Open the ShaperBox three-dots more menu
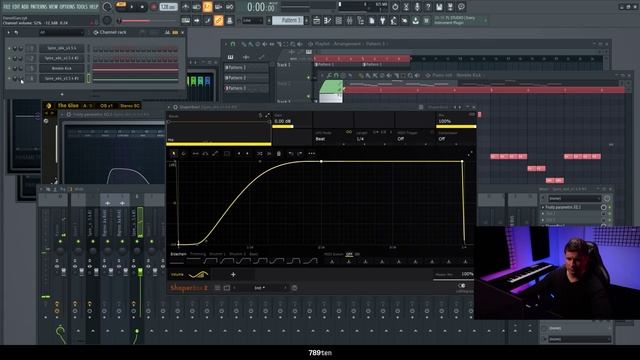The width and height of the screenshot is (640, 360). tap(312, 153)
